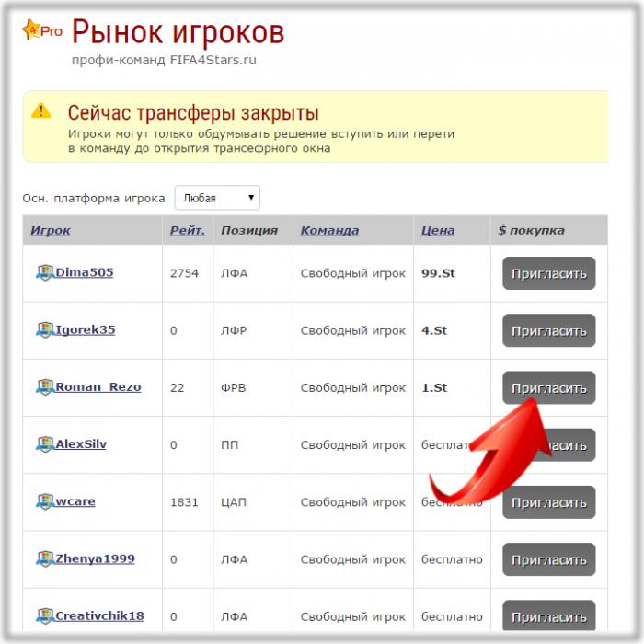Image resolution: width=644 pixels, height=644 pixels.
Task: Click the rating value 22
Action: 177,387
